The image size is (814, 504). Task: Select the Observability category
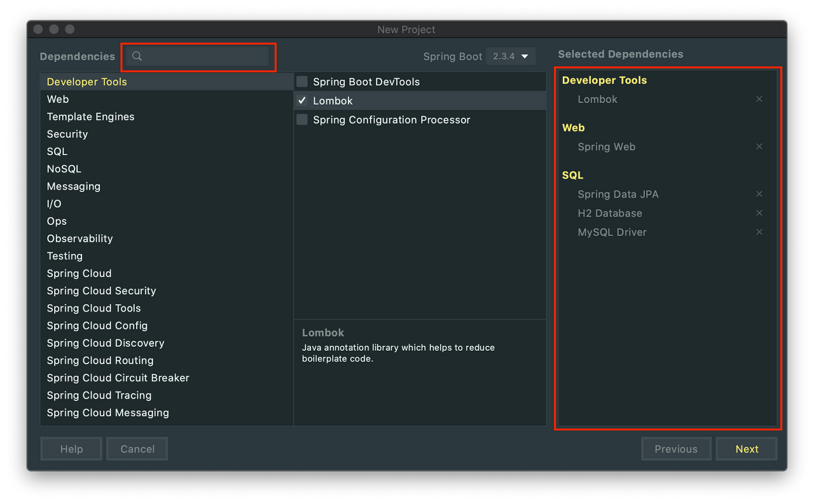coord(167,238)
